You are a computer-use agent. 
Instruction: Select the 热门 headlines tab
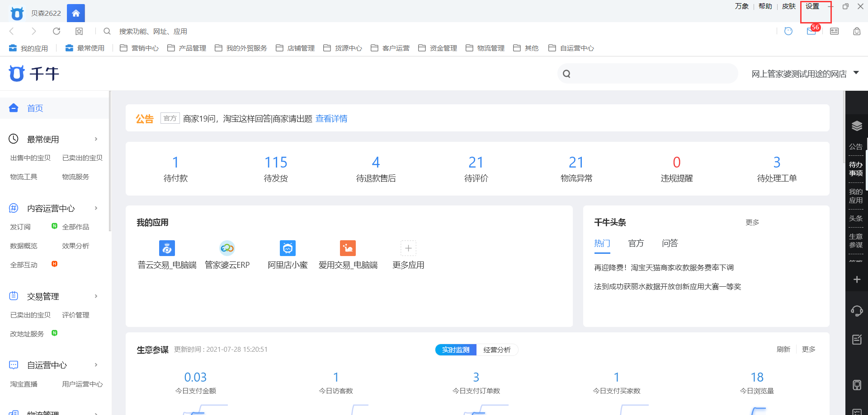tap(602, 243)
